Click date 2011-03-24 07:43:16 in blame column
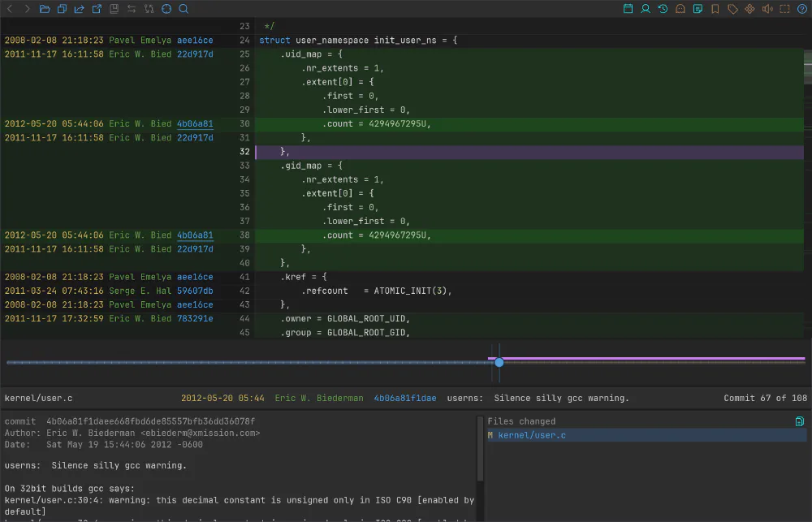Image resolution: width=812 pixels, height=522 pixels. [54, 291]
